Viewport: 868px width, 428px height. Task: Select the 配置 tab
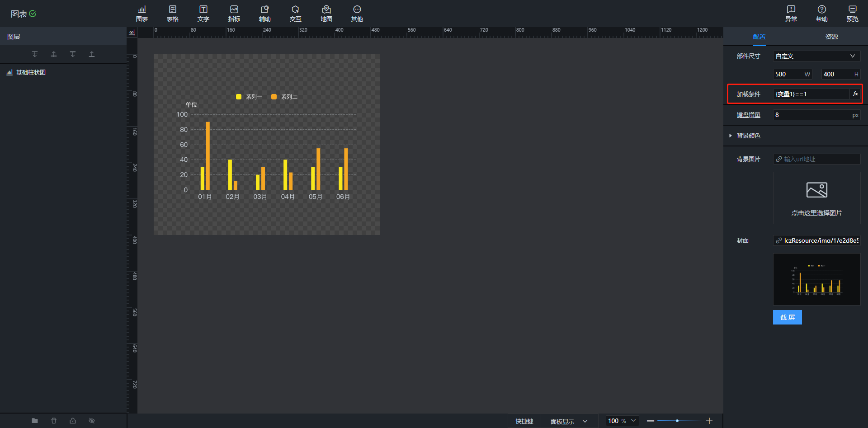coord(759,37)
